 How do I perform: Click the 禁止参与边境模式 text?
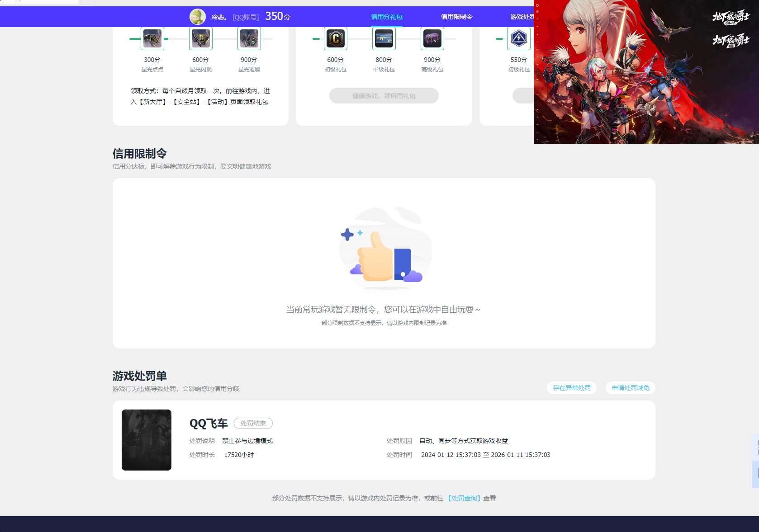(x=247, y=441)
